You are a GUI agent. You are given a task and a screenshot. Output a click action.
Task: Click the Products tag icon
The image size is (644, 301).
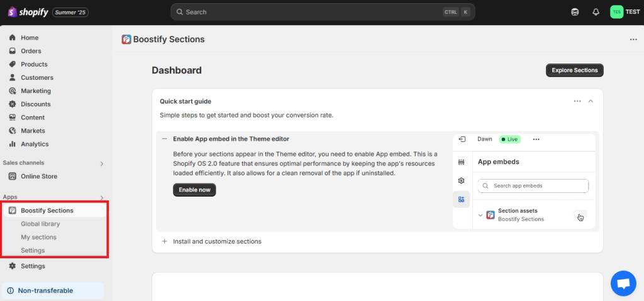[13, 65]
